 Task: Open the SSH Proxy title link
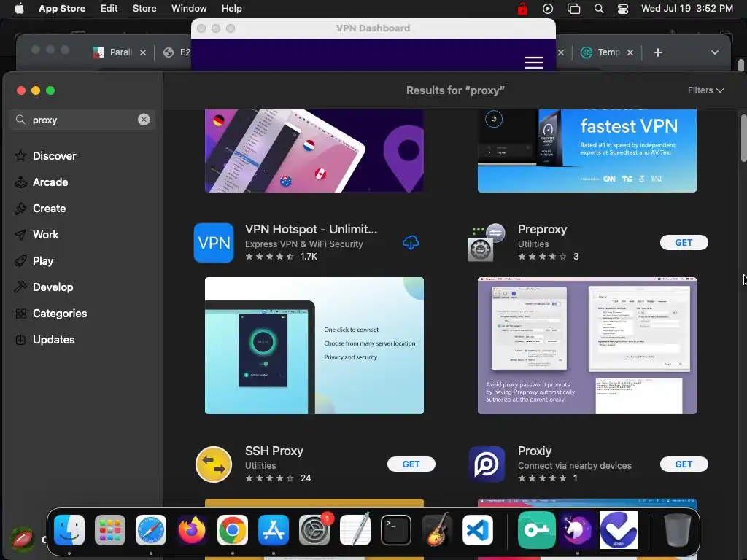[x=274, y=451]
